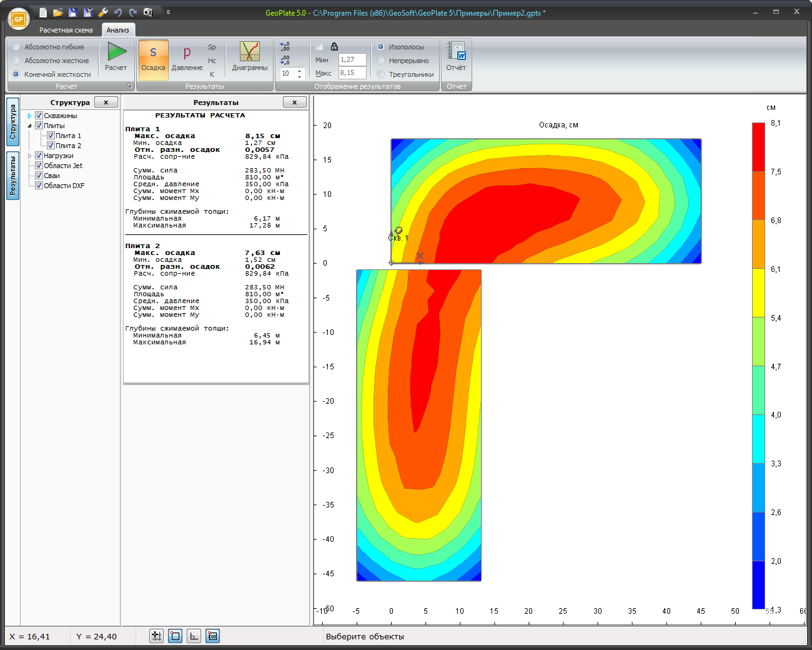Generate Отчёт Word report icon
This screenshot has height=650, width=812.
tap(456, 56)
